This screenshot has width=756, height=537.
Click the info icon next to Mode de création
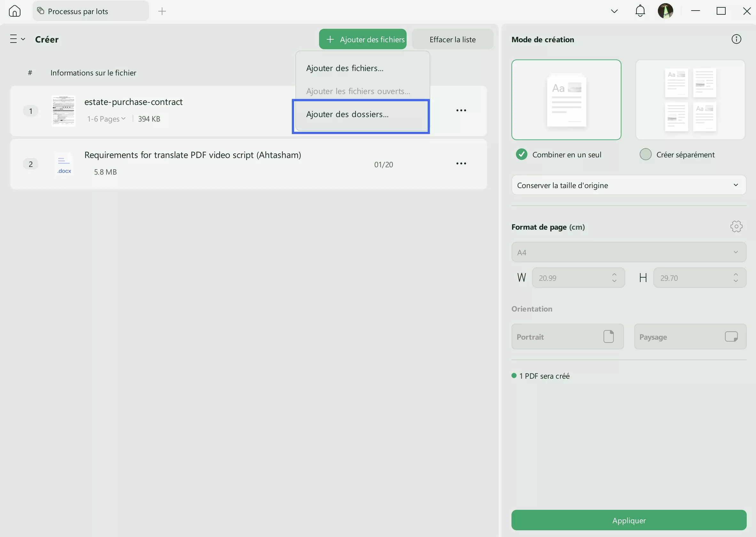click(x=737, y=39)
